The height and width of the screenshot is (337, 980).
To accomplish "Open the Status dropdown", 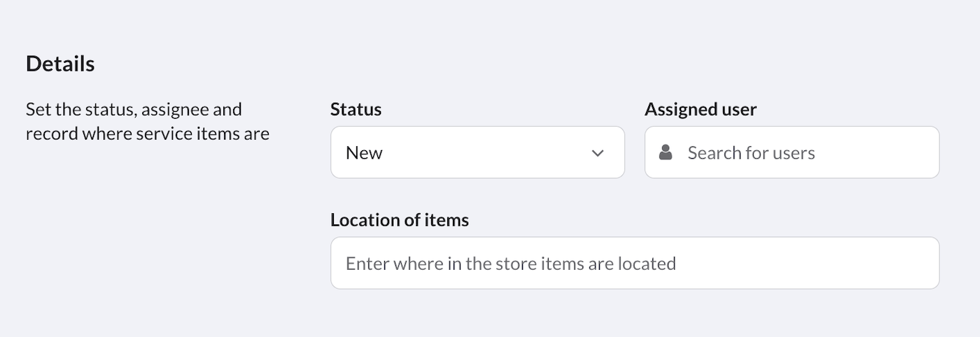I will [477, 152].
